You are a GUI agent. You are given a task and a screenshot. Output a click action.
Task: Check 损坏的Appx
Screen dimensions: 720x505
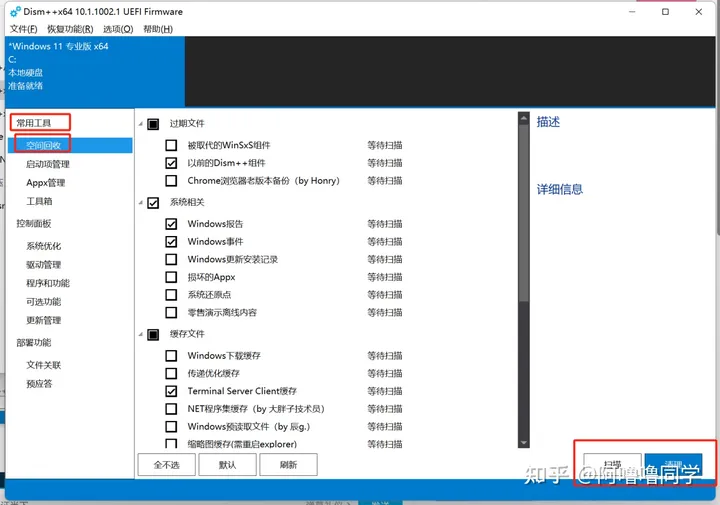click(x=171, y=277)
